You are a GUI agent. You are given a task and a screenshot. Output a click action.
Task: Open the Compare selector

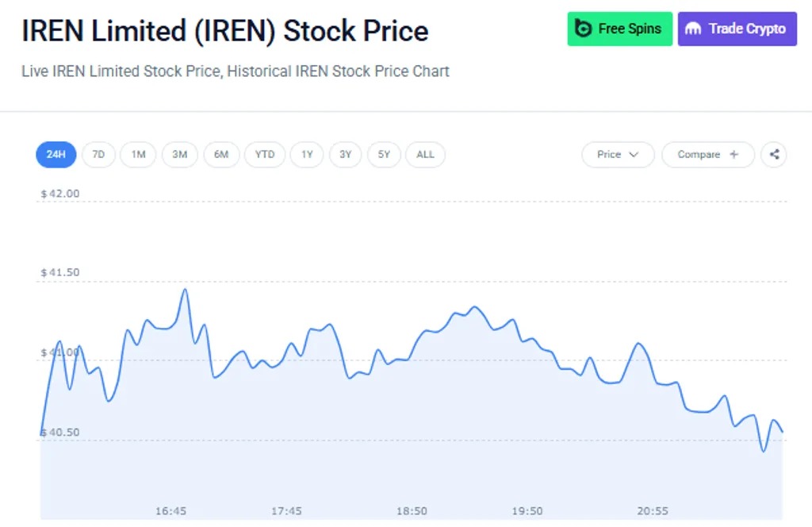(x=708, y=155)
